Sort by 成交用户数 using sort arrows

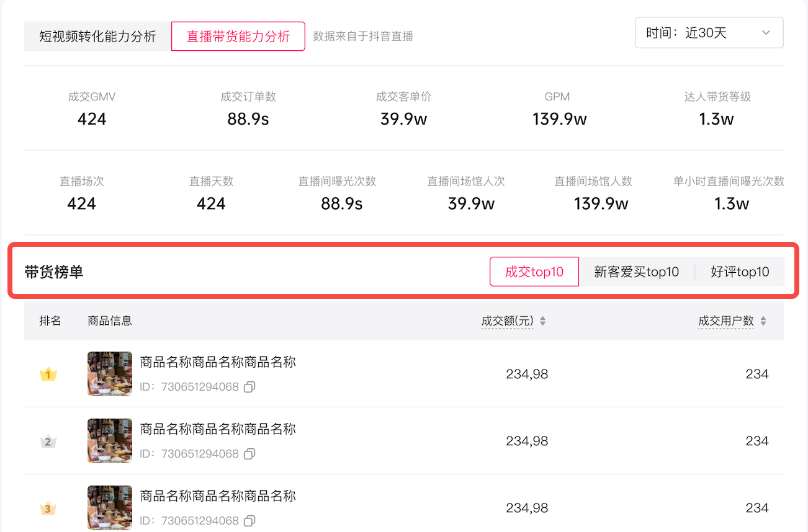(763, 321)
